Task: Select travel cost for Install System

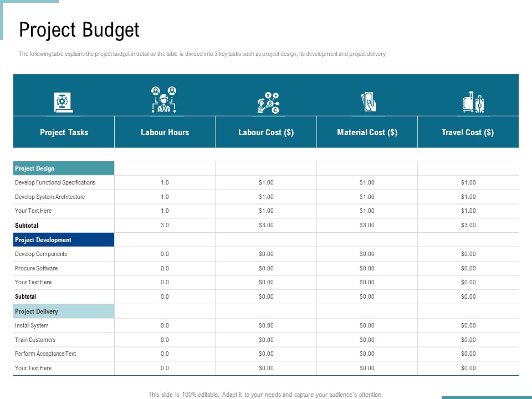Action: [x=468, y=325]
